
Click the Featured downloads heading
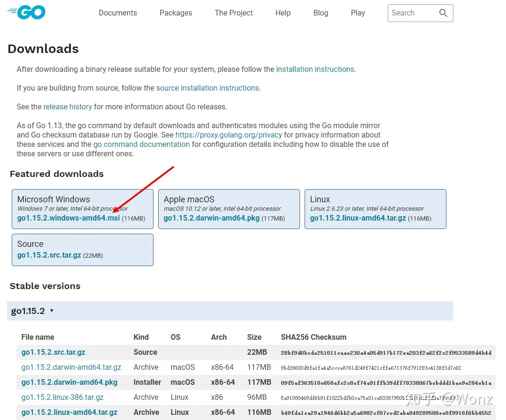tap(57, 174)
